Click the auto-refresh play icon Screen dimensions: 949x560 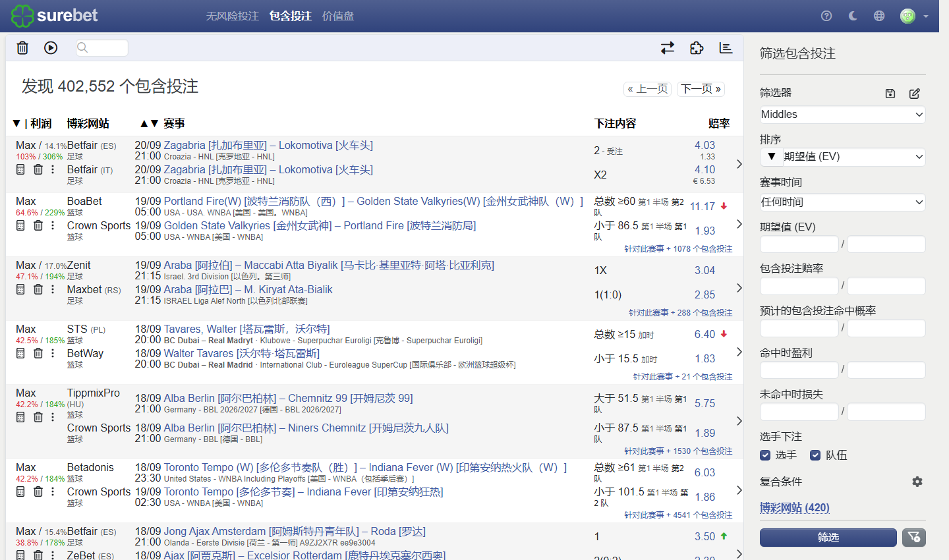click(x=51, y=47)
